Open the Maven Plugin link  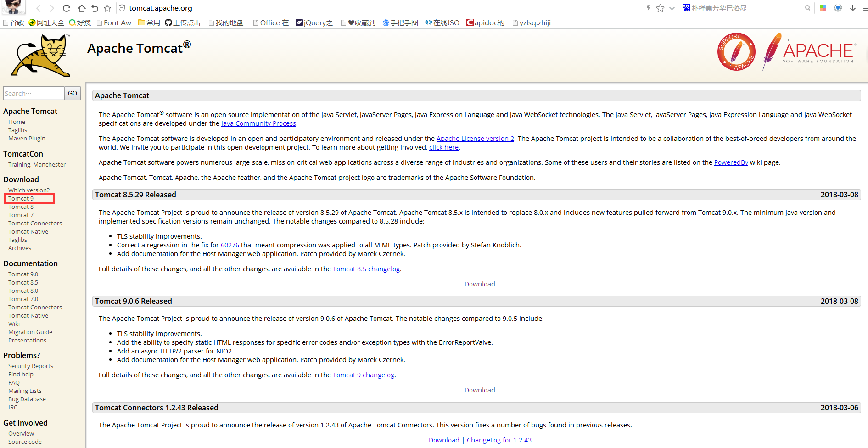click(27, 138)
